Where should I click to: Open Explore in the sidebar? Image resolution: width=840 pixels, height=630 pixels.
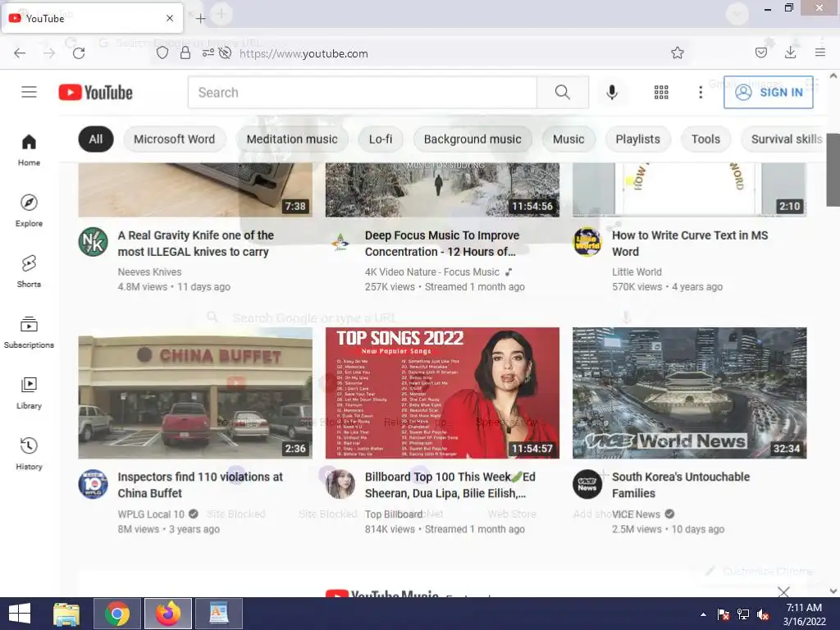[x=29, y=211]
